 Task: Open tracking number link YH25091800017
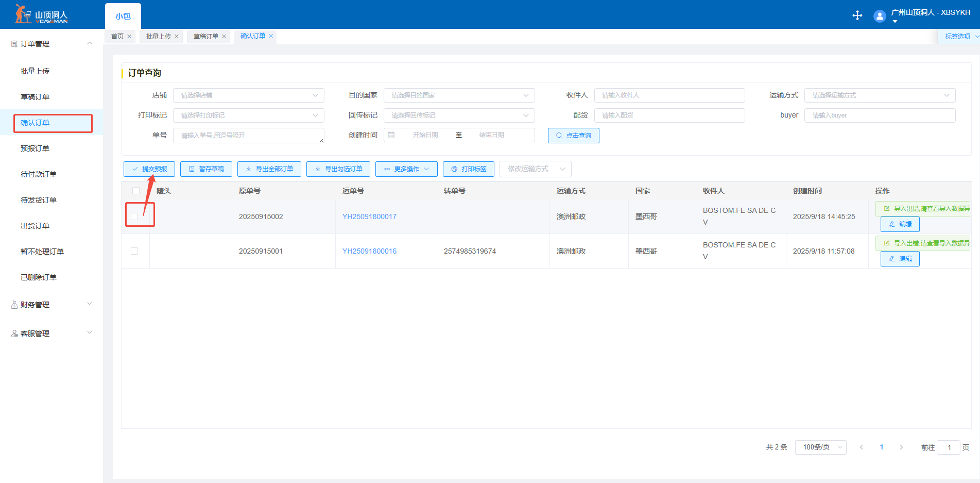[x=369, y=216]
